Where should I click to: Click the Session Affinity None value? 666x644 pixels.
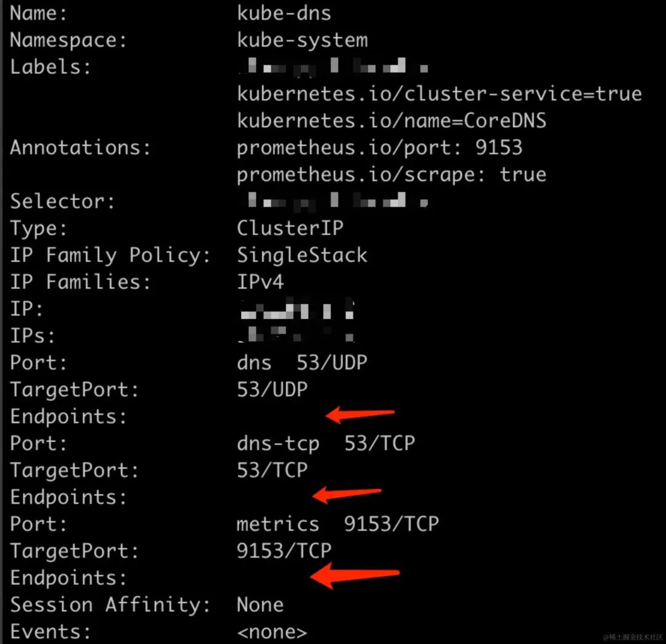point(260,605)
